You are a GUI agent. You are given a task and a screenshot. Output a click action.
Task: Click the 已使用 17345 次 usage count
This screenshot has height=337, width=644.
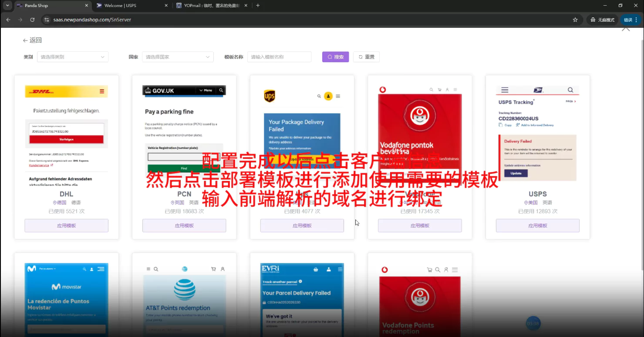click(x=420, y=211)
